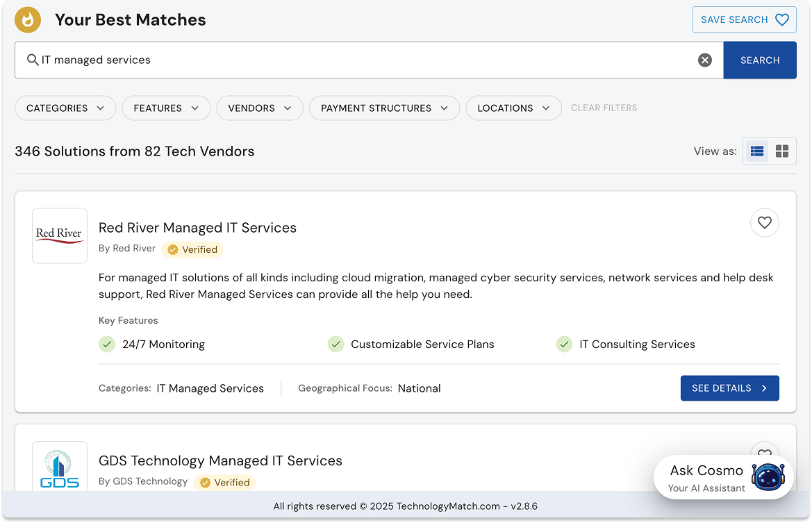Image resolution: width=812 pixels, height=523 pixels.
Task: Click the copyright TechnologyMatch.com footer text
Action: click(406, 506)
